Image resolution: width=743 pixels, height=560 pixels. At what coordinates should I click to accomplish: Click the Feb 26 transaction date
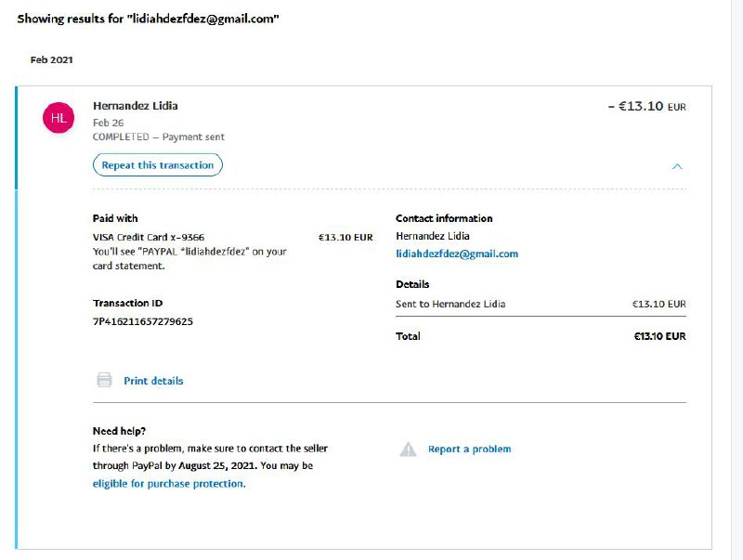point(108,123)
